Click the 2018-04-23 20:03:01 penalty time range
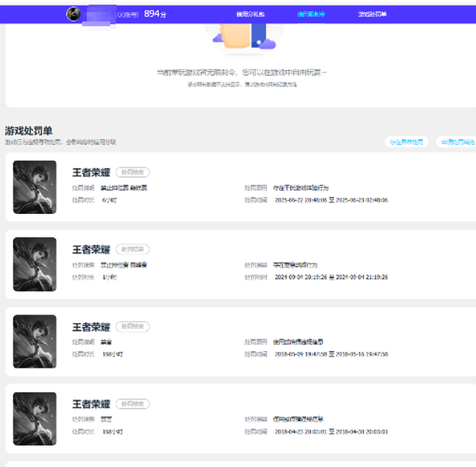Image resolution: width=476 pixels, height=467 pixels. click(x=331, y=432)
